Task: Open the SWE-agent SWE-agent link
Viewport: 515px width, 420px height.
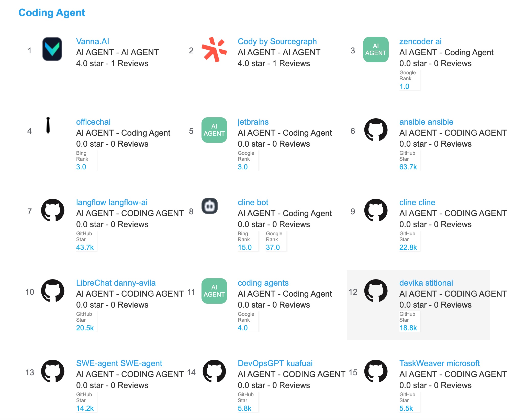Action: pos(119,363)
